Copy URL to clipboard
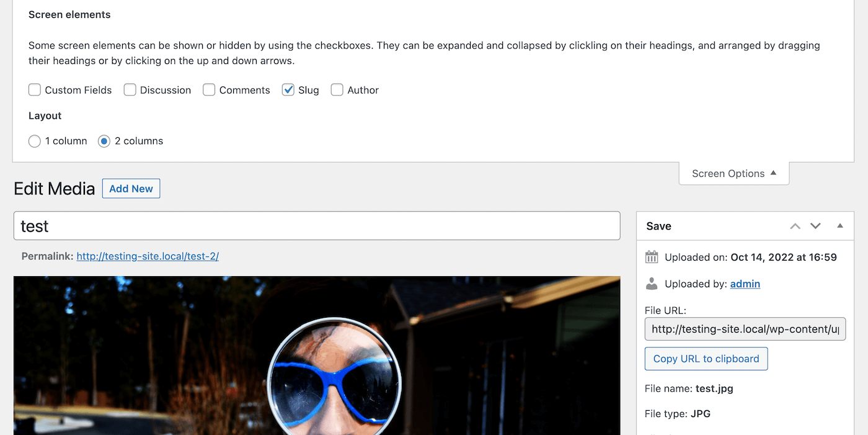The height and width of the screenshot is (435, 868). coord(706,359)
